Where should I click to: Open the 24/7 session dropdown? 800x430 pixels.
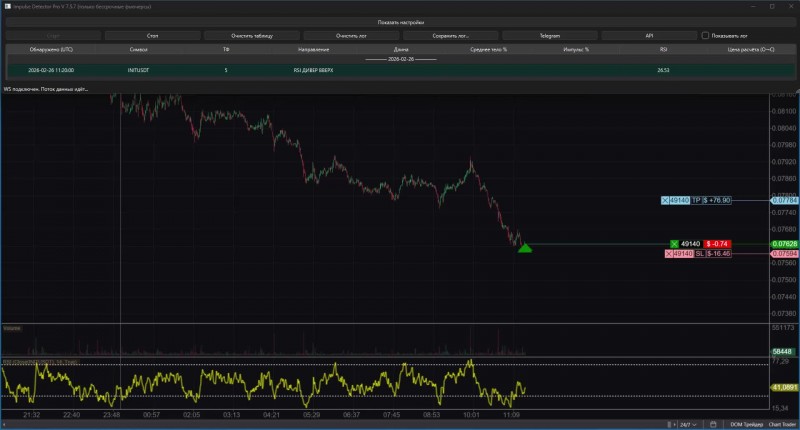point(690,424)
